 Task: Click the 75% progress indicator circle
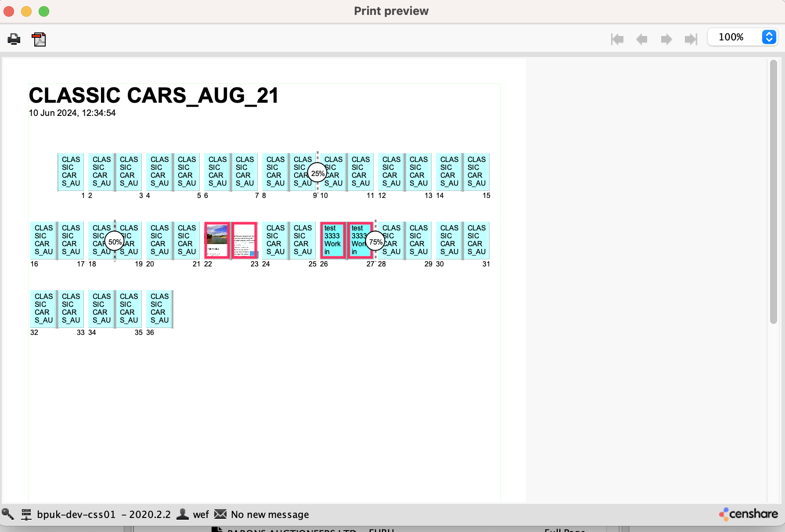(x=374, y=241)
